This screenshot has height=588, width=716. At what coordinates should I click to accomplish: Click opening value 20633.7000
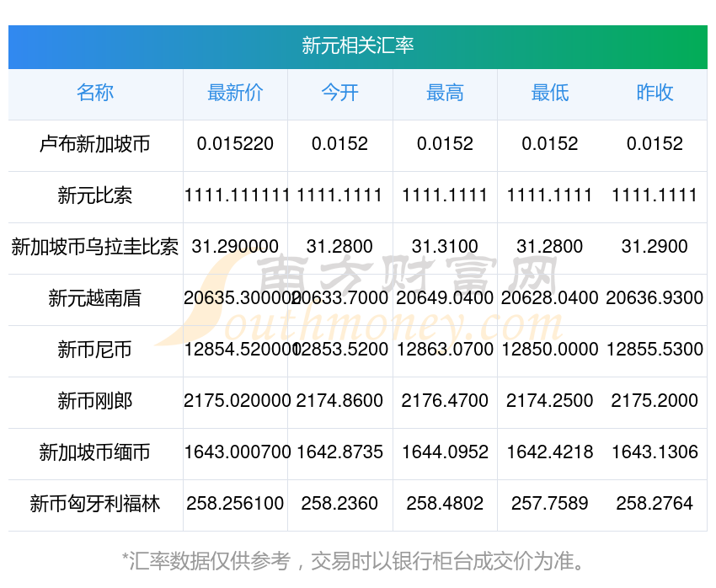pyautogui.click(x=340, y=298)
